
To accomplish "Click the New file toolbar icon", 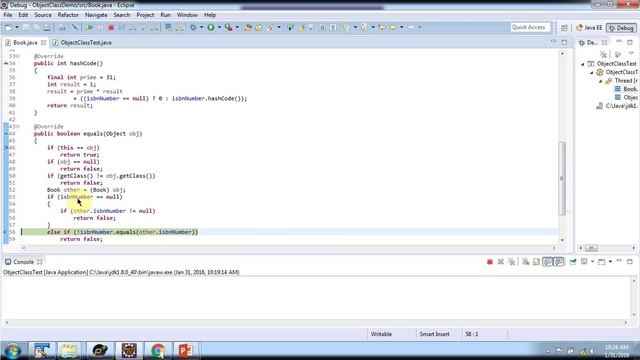I will click(x=8, y=27).
